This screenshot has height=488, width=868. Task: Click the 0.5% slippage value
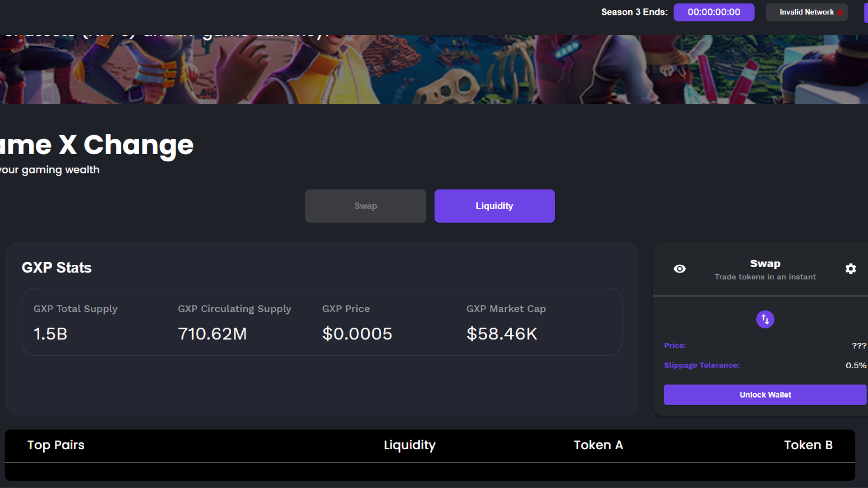pos(856,365)
